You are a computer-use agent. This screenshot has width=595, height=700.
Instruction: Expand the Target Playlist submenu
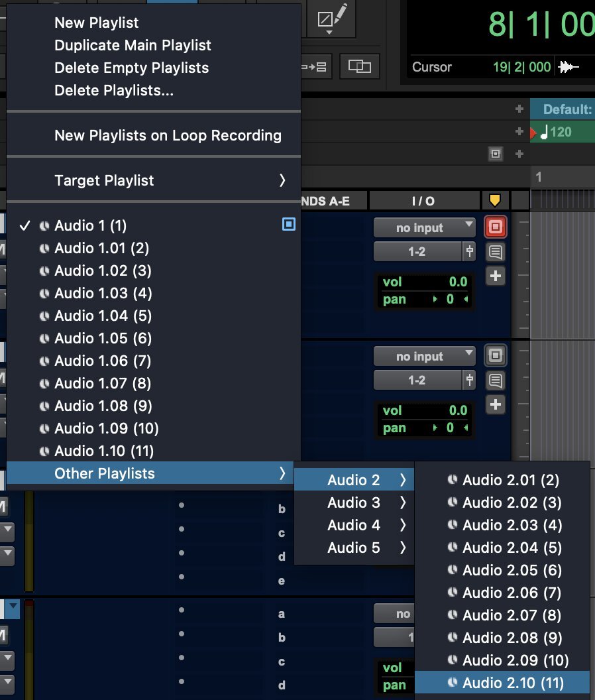click(154, 180)
